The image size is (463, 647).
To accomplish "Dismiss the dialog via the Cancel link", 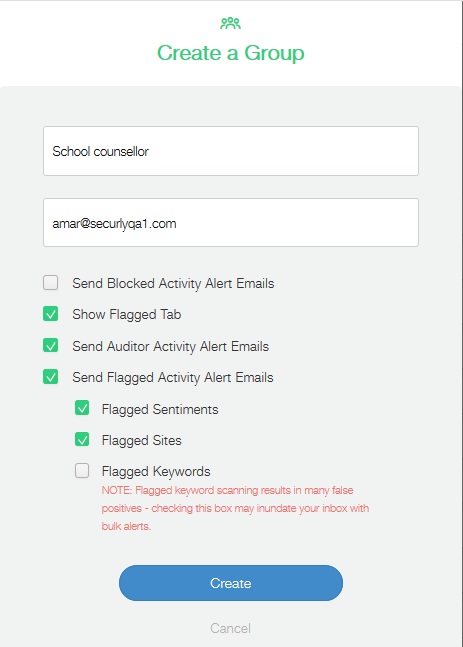I will pos(230,628).
